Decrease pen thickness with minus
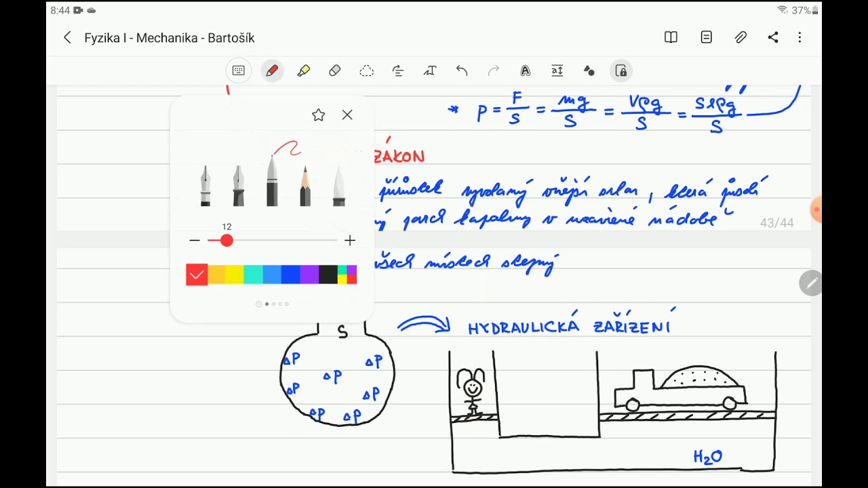This screenshot has height=488, width=868. (x=195, y=241)
